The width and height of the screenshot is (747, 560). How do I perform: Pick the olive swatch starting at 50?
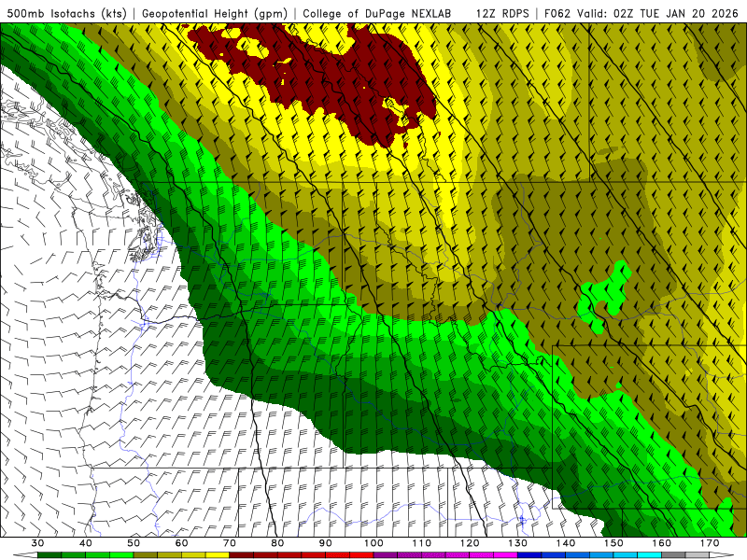[x=146, y=554]
